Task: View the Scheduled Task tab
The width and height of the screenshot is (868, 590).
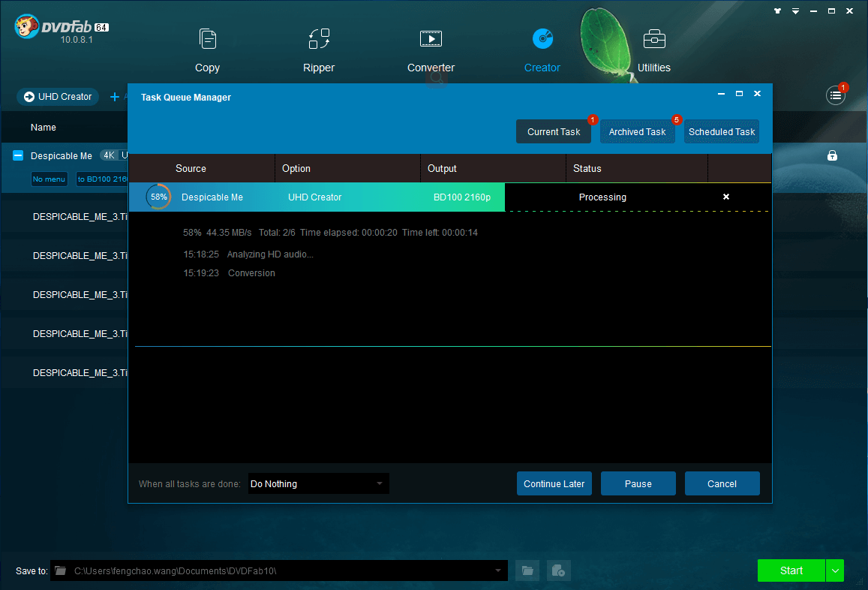Action: click(721, 131)
